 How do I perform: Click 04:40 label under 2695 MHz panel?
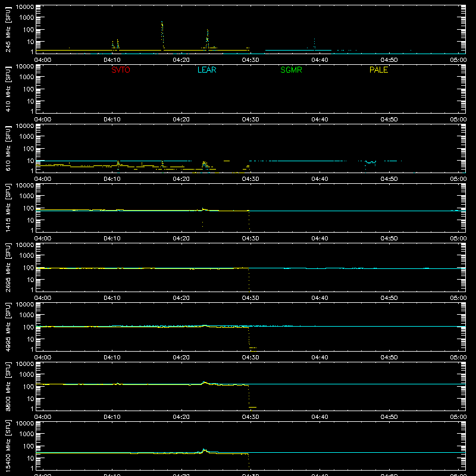click(x=320, y=298)
